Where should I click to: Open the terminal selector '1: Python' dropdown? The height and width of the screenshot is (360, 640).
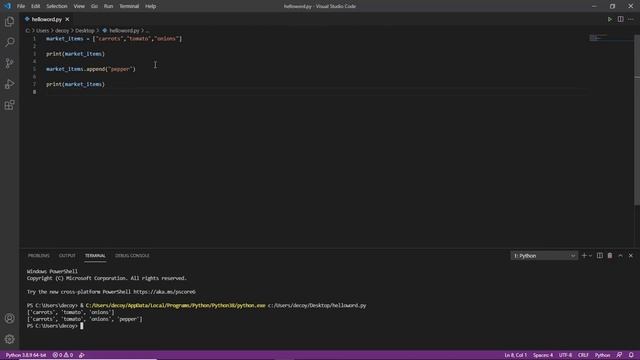coord(544,256)
